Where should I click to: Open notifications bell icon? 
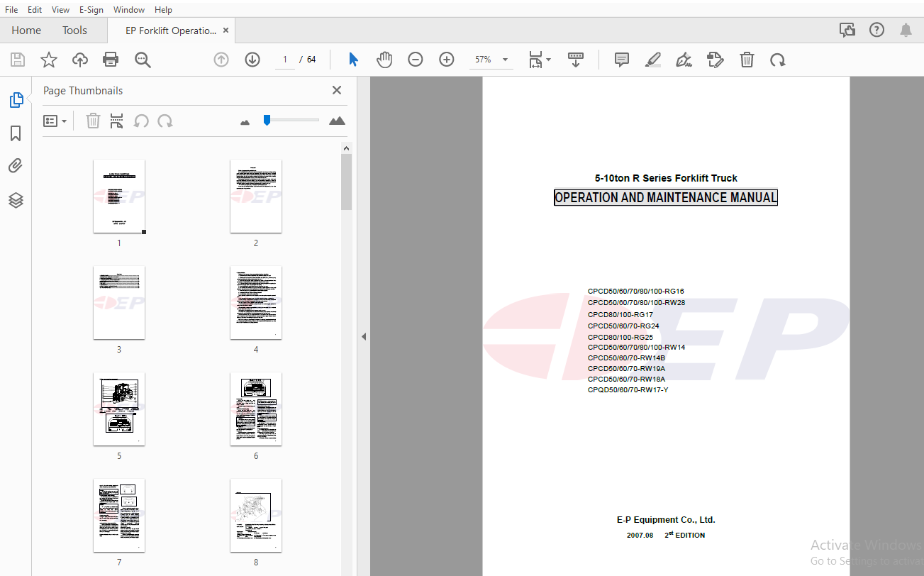pyautogui.click(x=906, y=30)
